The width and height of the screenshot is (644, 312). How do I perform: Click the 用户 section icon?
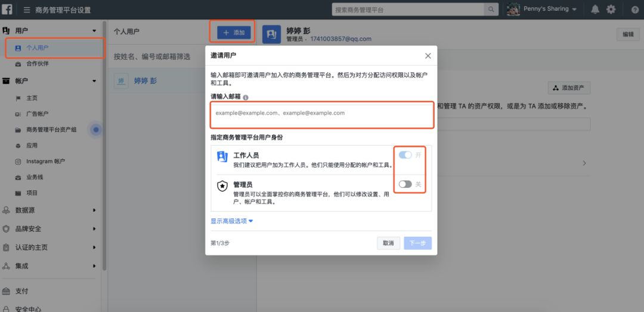[x=6, y=30]
